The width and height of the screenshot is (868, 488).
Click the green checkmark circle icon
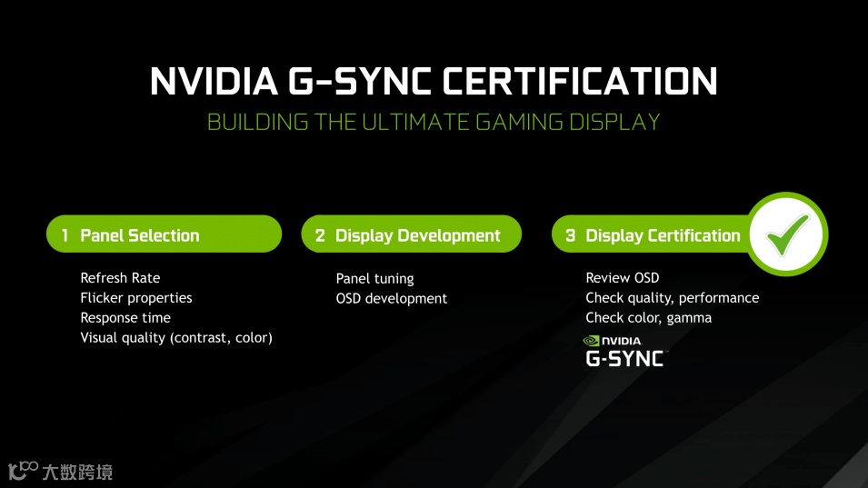tap(786, 234)
